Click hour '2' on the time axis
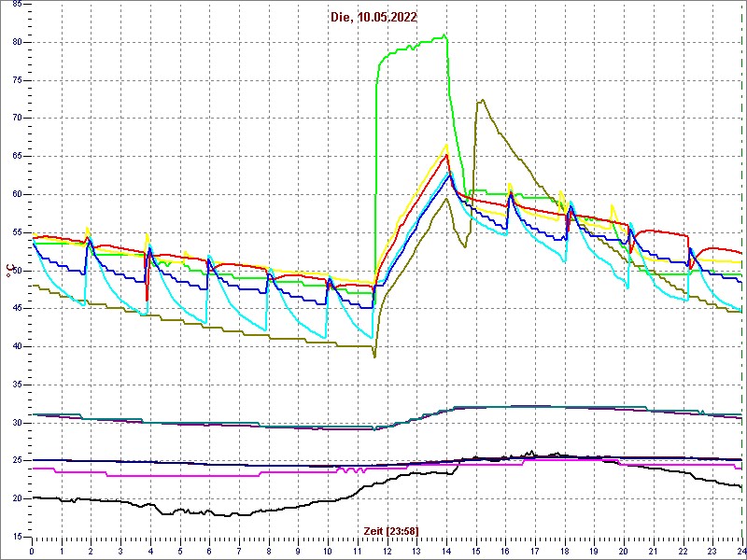This screenshot has height=560, width=747. click(91, 552)
